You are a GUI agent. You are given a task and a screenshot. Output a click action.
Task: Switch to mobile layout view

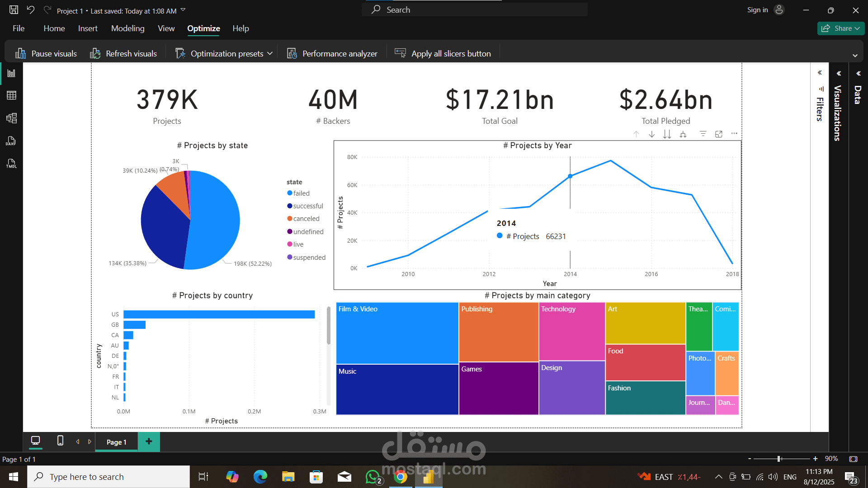coord(60,441)
